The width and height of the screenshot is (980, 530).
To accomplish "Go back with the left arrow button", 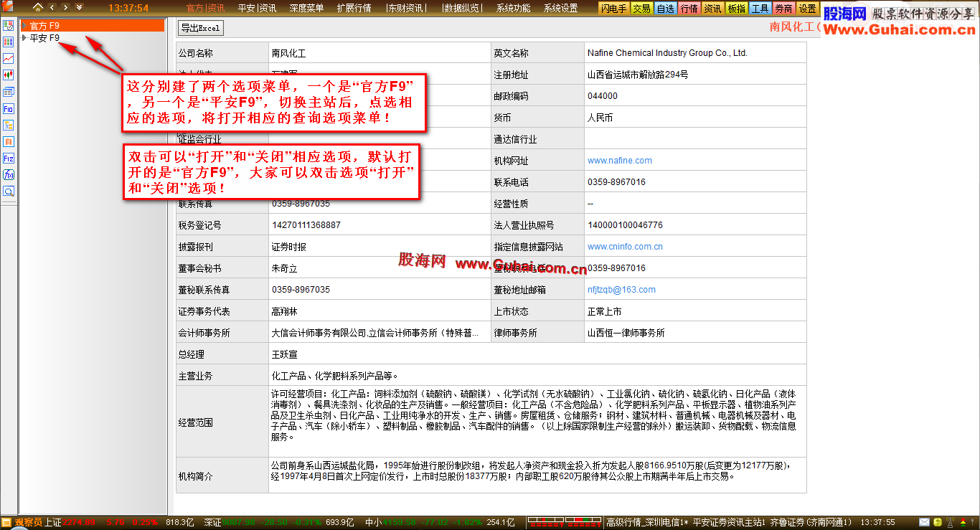I will coord(52,8).
